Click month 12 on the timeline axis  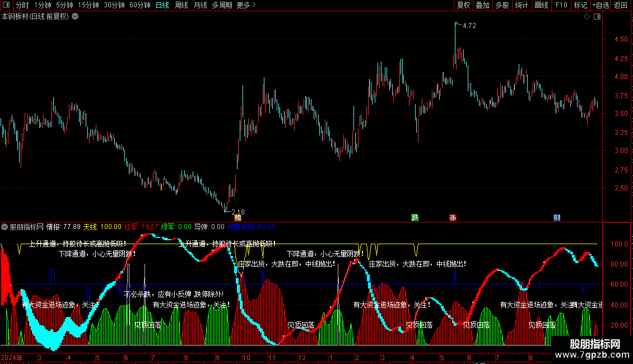(301, 357)
